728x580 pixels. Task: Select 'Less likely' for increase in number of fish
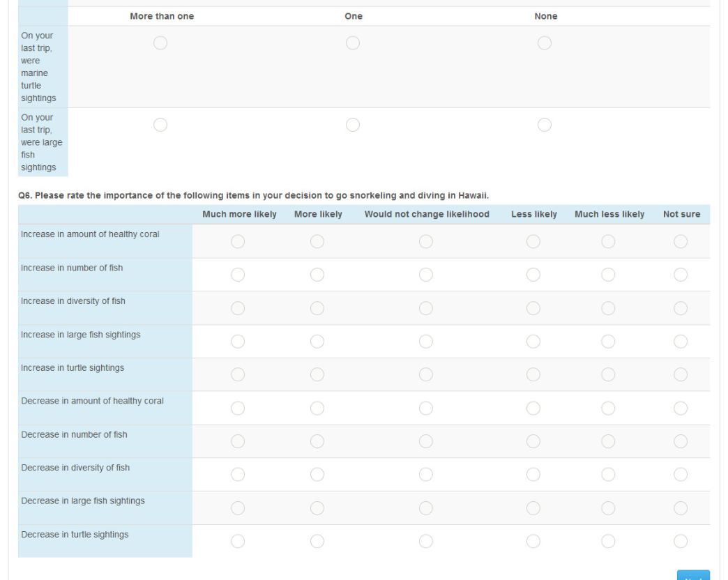coord(533,275)
